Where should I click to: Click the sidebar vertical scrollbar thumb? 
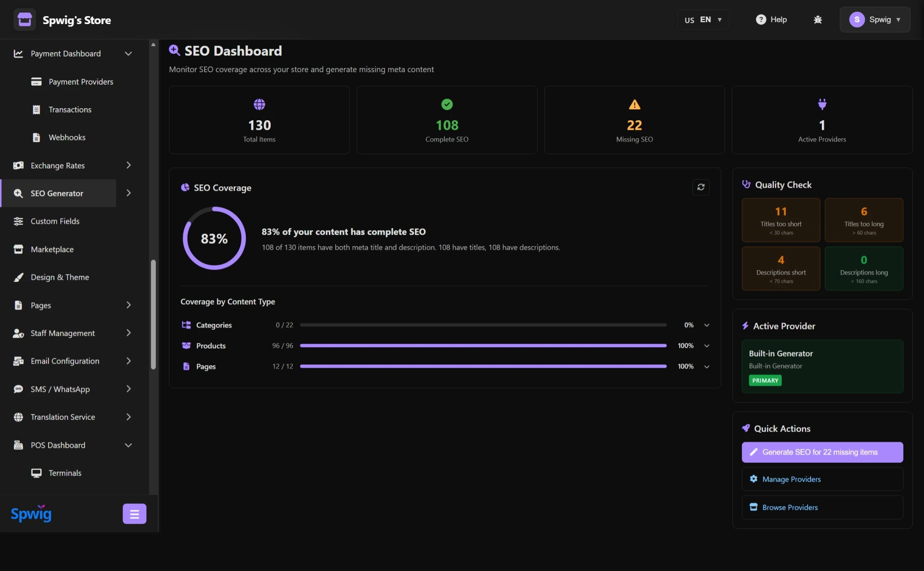point(153,315)
